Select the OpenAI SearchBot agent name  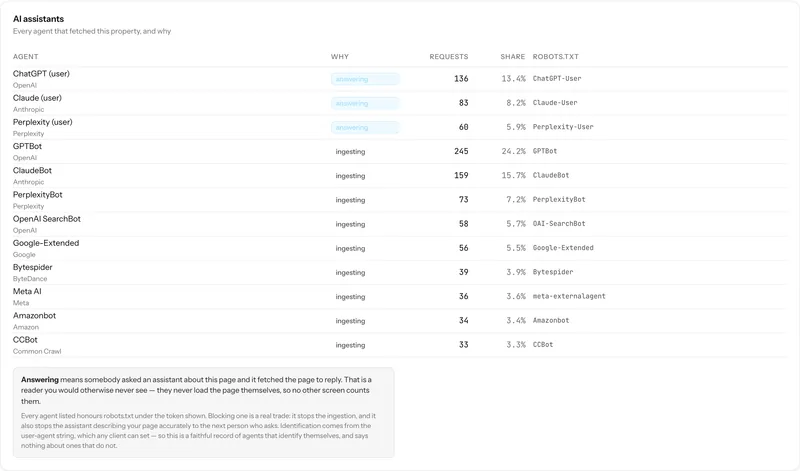pyautogui.click(x=47, y=219)
